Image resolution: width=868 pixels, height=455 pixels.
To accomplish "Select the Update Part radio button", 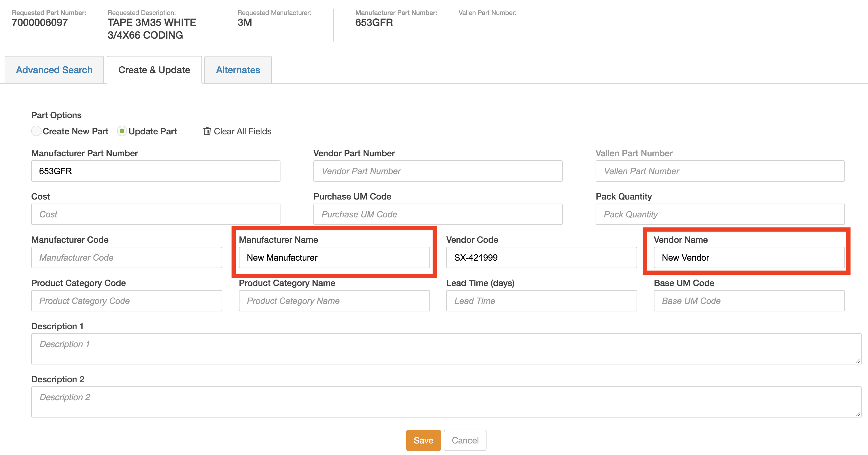I will [122, 131].
